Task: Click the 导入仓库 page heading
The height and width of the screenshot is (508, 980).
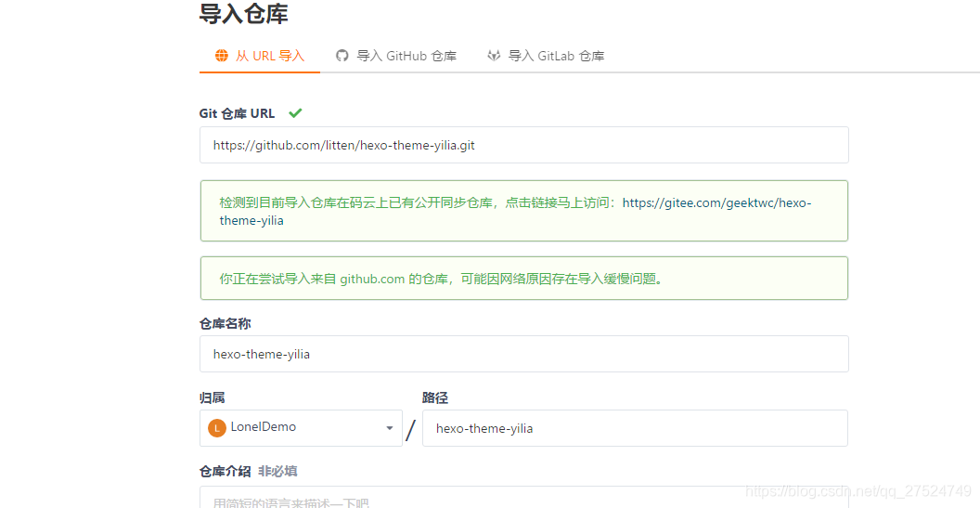Action: (x=244, y=14)
